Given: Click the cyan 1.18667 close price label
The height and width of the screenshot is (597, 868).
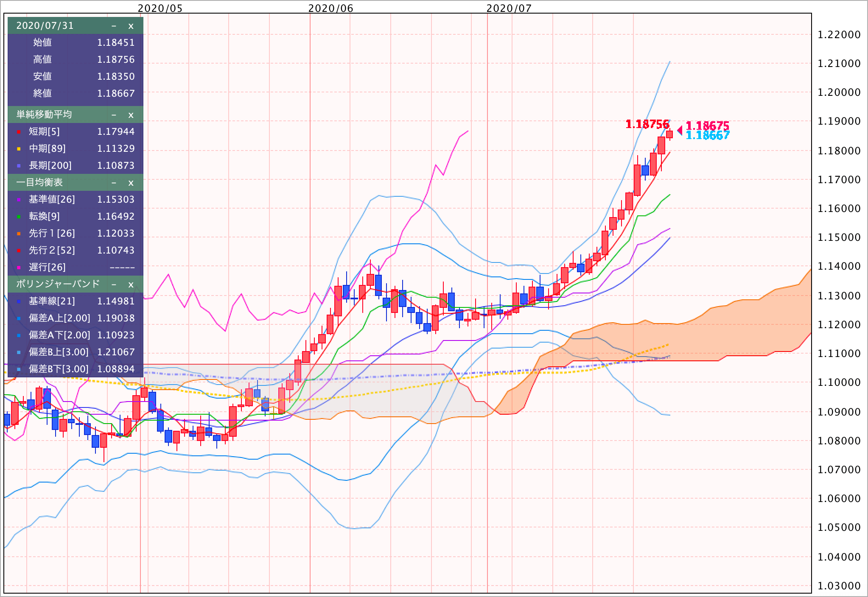Looking at the screenshot, I should (x=708, y=135).
